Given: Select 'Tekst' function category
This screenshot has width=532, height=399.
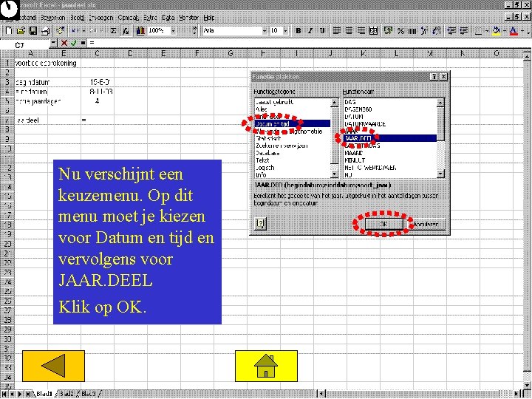Looking at the screenshot, I should pyautogui.click(x=292, y=160).
